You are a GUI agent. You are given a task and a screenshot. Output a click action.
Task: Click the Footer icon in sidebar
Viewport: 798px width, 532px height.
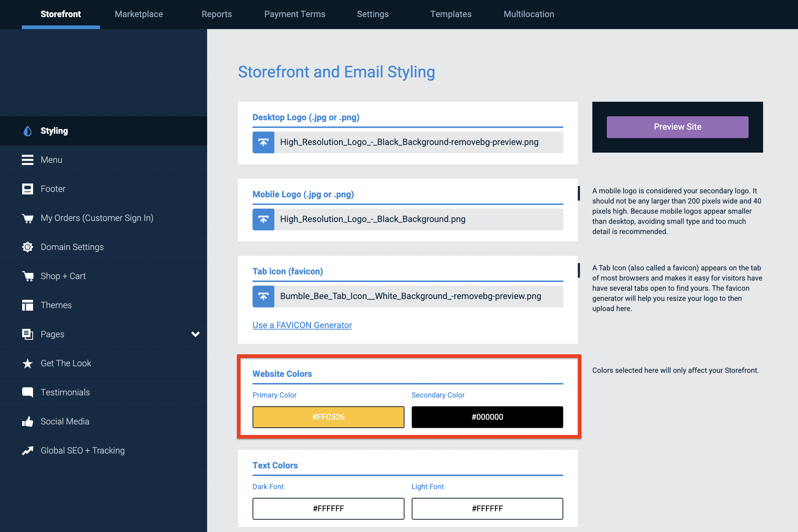pos(28,189)
